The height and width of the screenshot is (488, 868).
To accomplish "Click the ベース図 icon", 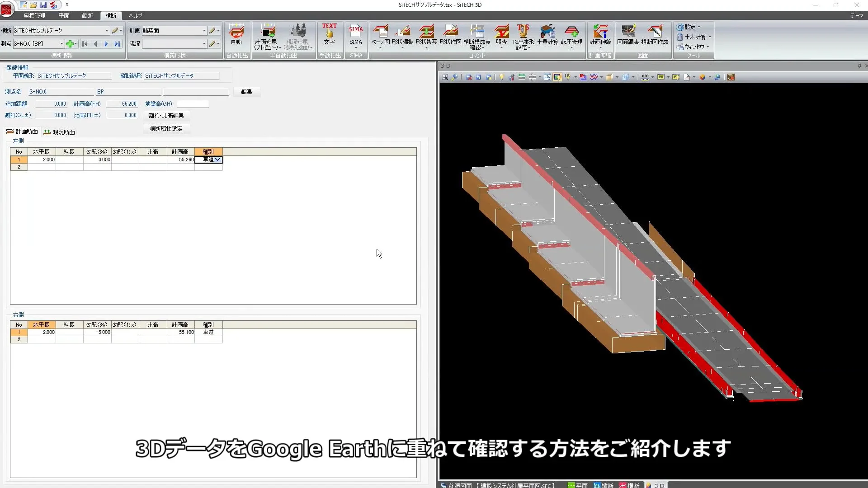I will 380,35.
